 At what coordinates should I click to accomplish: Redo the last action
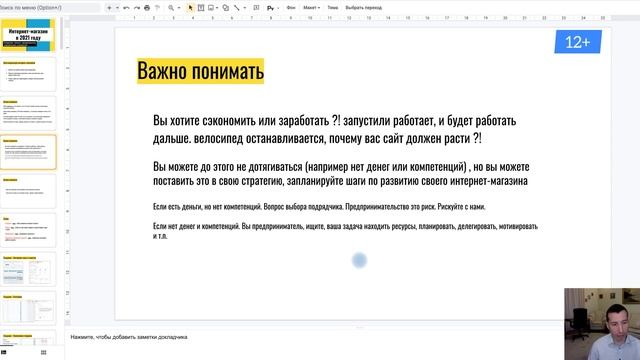[x=137, y=8]
